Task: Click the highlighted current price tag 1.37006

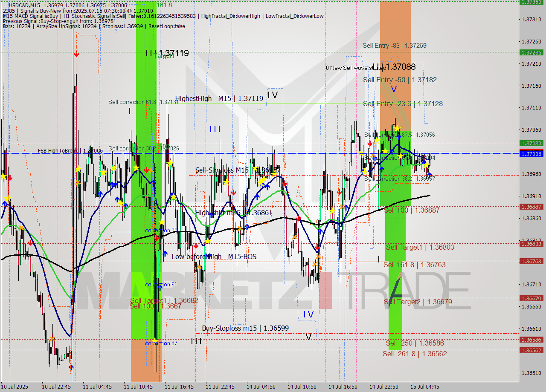Action: 531,153
